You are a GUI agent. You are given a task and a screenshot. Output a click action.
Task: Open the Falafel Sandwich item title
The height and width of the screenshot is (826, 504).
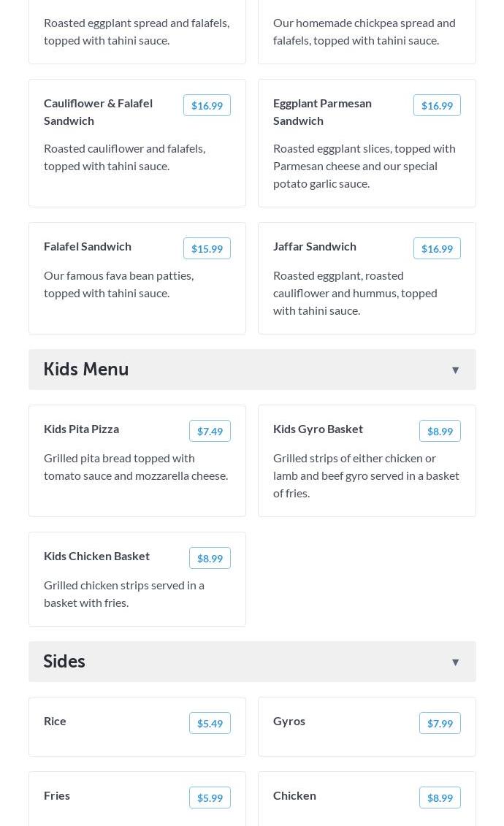[x=88, y=246]
